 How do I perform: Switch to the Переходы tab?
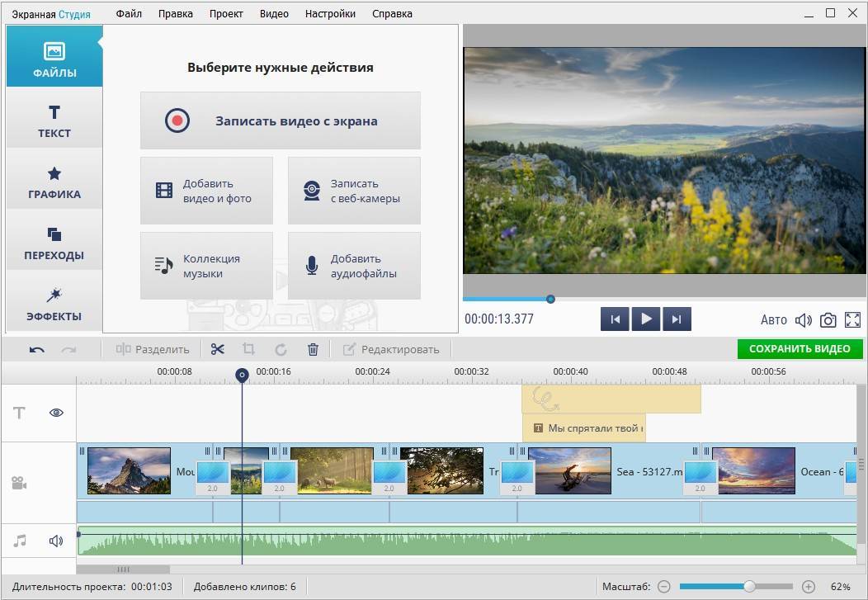tap(54, 243)
